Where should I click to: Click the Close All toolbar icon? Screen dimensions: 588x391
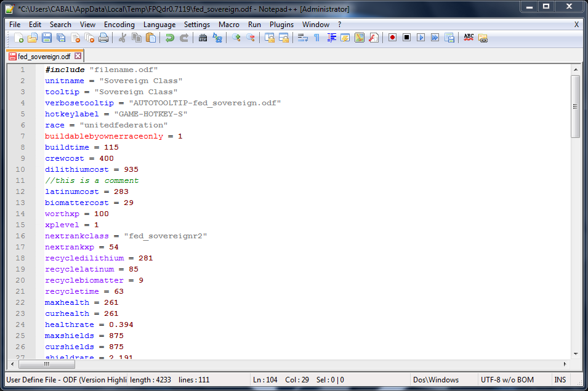tap(90, 38)
